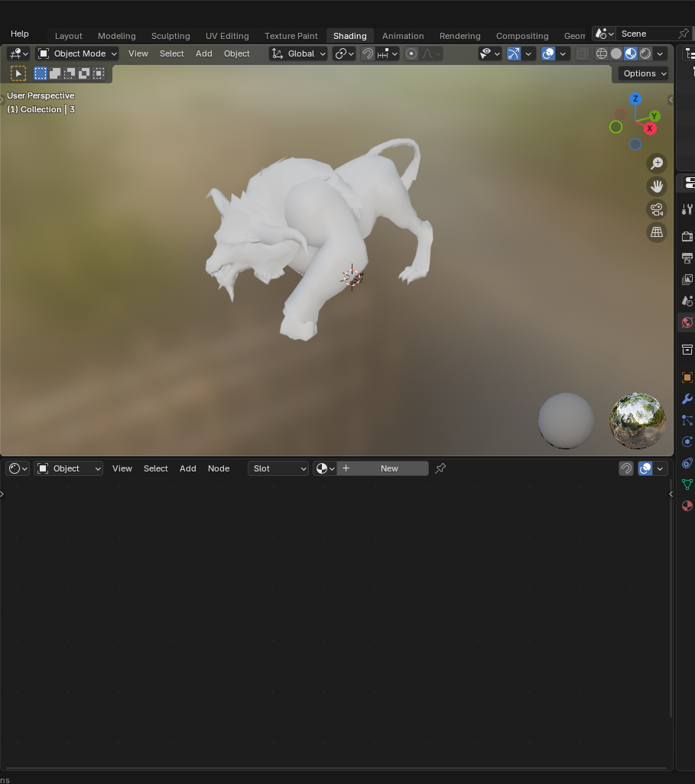Toggle snapping magnet in viewport header

click(x=368, y=53)
